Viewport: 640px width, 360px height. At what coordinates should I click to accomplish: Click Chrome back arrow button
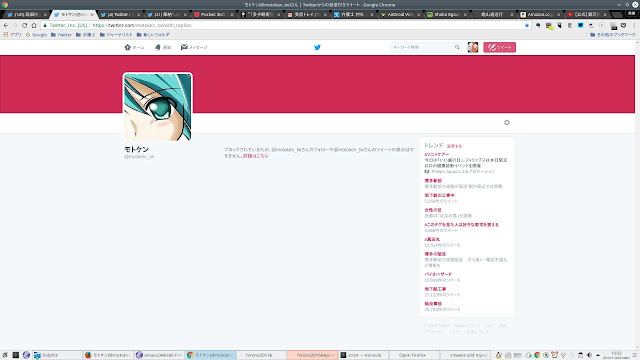point(6,25)
